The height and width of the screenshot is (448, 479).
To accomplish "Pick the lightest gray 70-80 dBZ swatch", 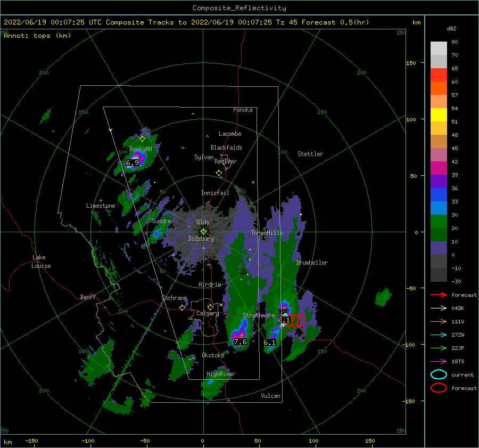I will (439, 48).
